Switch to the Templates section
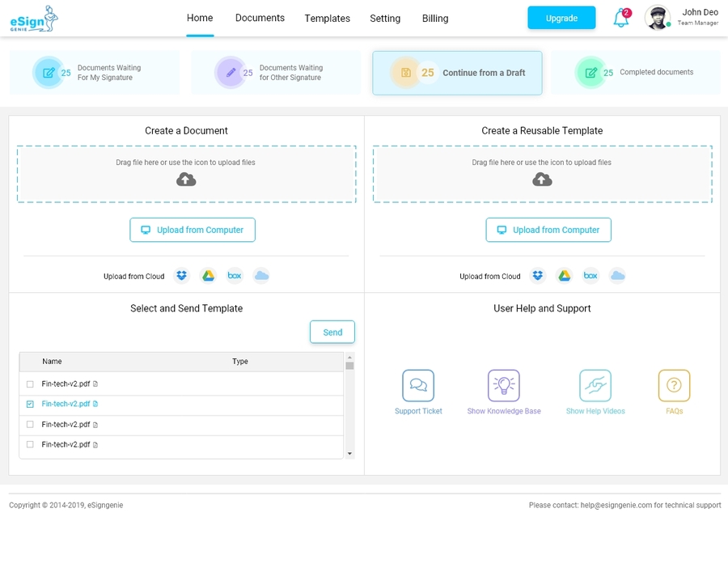Image resolution: width=728 pixels, height=572 pixels. (x=327, y=18)
